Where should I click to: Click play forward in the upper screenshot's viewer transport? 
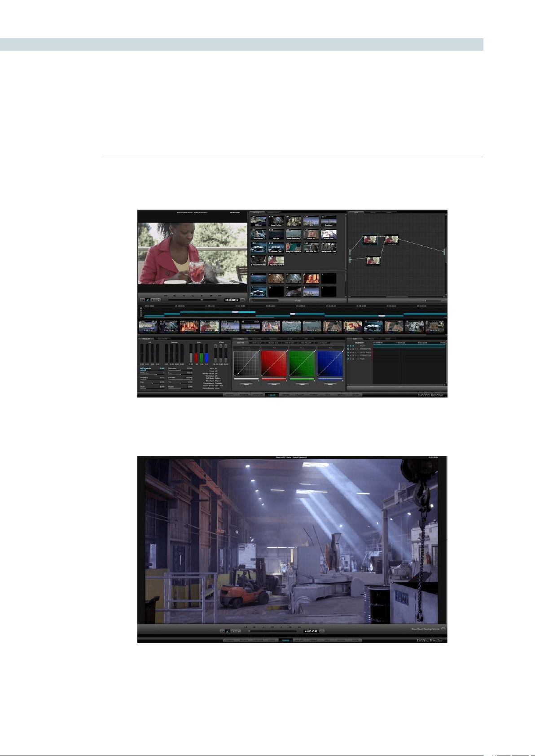(x=202, y=296)
